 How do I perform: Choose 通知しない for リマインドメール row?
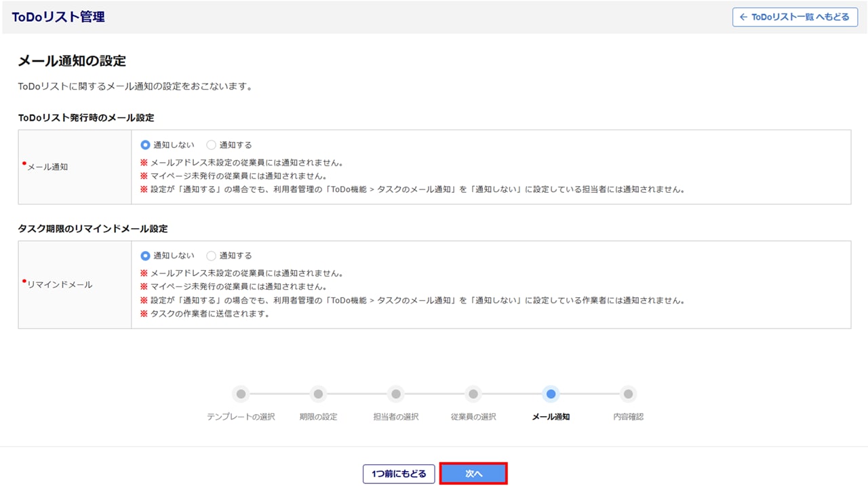145,256
